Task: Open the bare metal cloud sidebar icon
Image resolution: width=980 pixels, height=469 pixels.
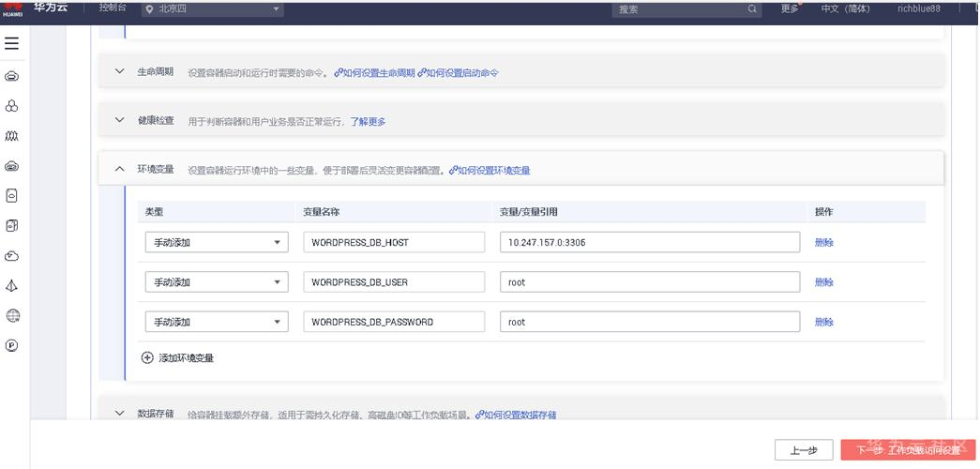Action: click(x=11, y=166)
